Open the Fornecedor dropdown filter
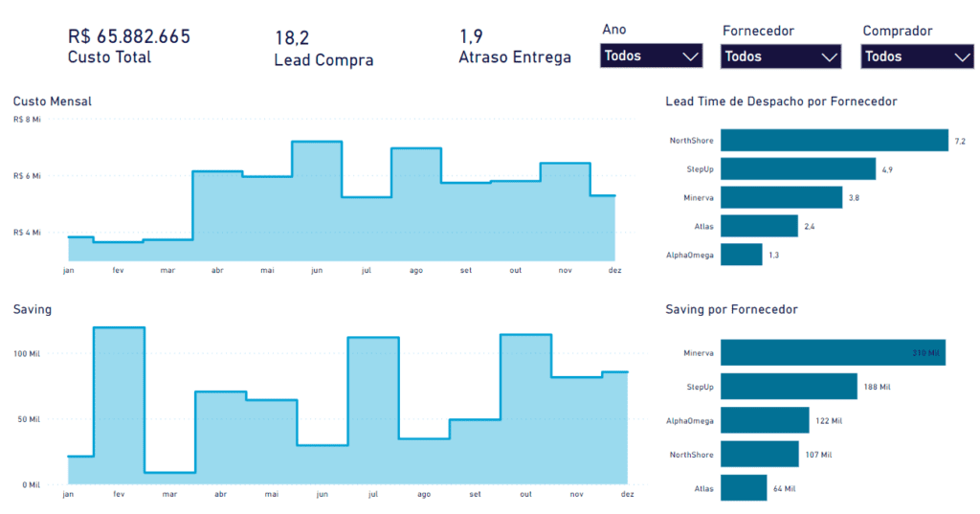 [781, 56]
